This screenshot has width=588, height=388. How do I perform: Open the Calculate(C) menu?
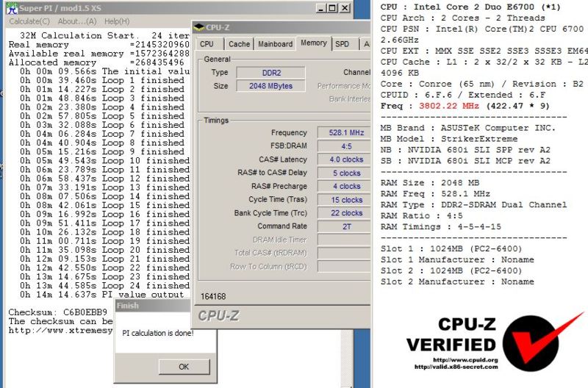click(x=29, y=21)
